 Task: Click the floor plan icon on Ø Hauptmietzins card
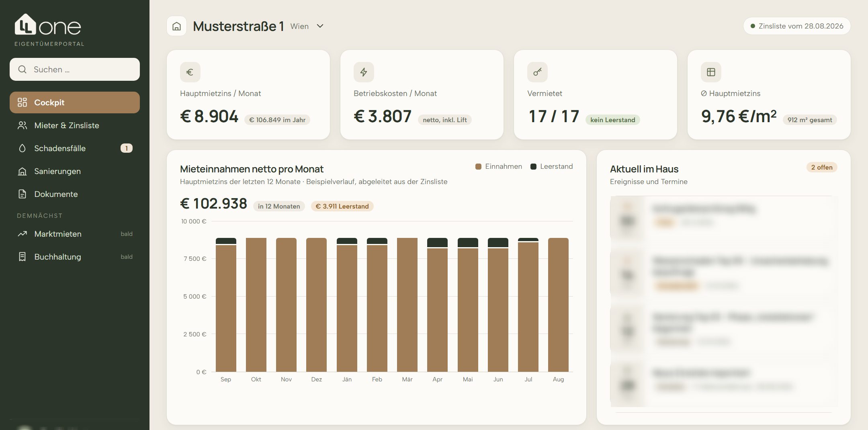tap(711, 72)
